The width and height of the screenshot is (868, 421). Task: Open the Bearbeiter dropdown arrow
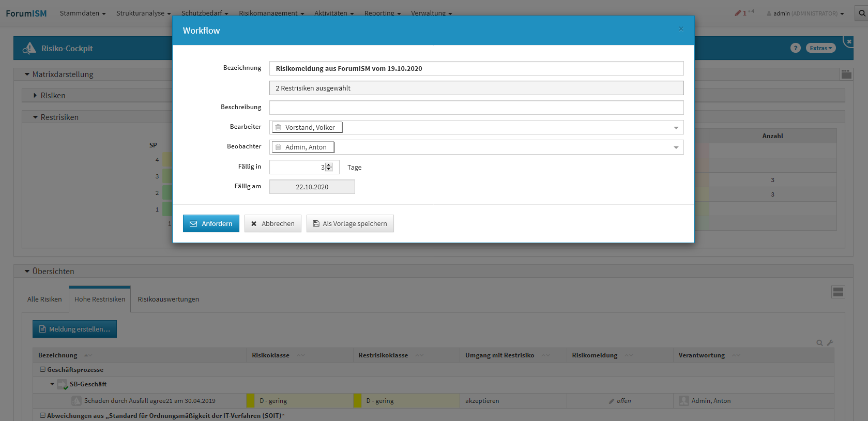point(676,128)
